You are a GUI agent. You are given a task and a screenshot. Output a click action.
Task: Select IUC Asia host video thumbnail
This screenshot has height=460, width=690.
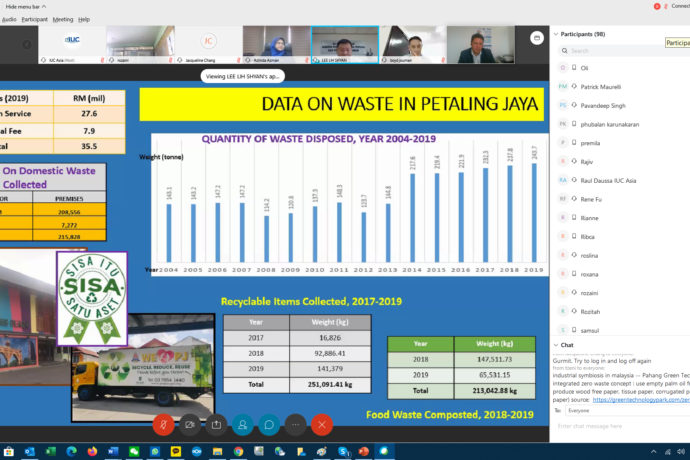point(72,44)
